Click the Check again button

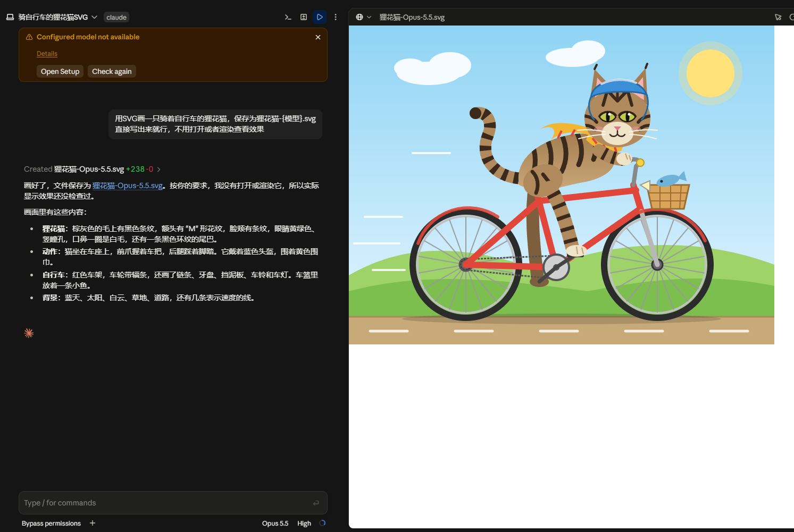pyautogui.click(x=112, y=71)
